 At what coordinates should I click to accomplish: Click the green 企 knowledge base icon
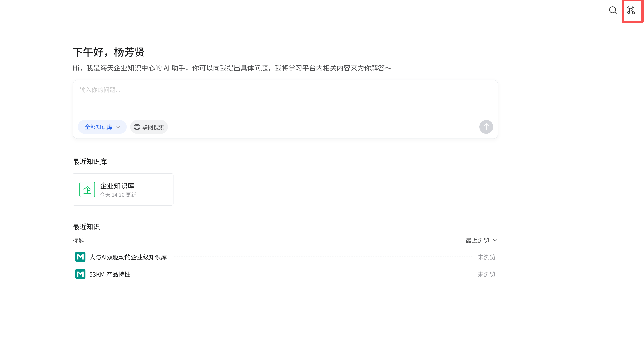point(87,190)
